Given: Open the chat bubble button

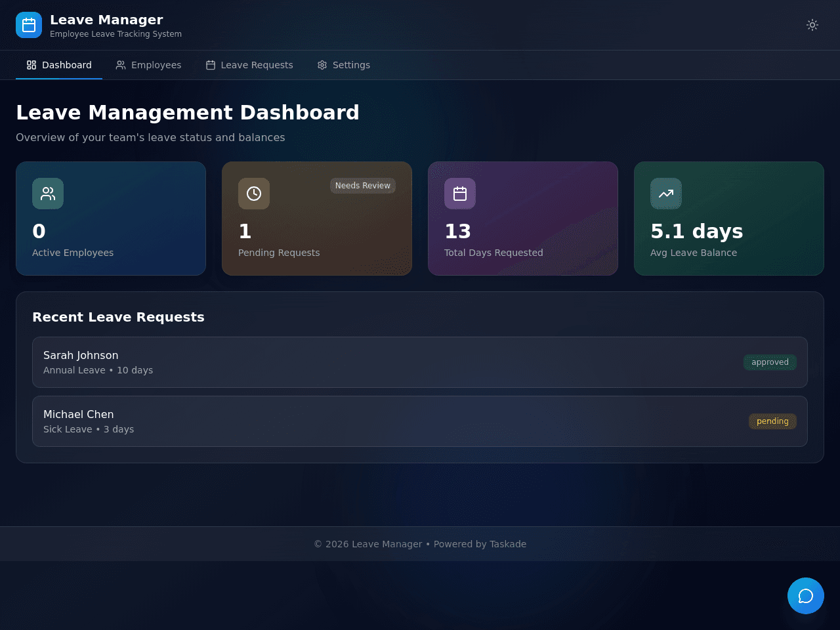Looking at the screenshot, I should pos(806,596).
